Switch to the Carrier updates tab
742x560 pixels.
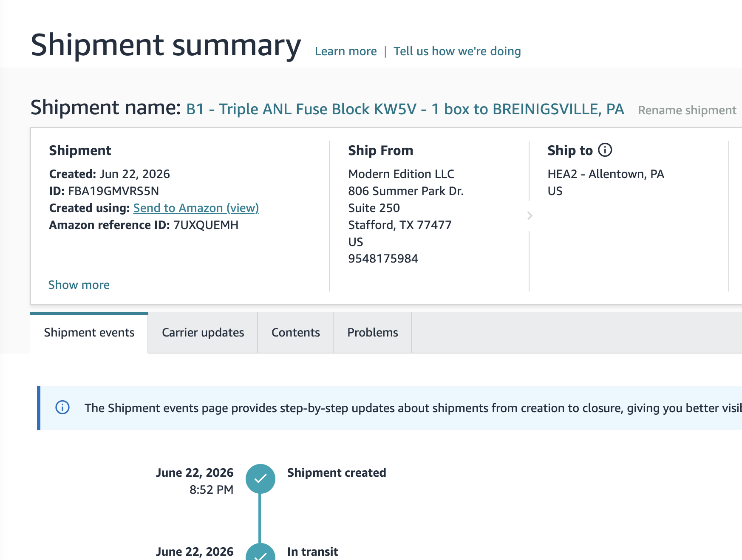pos(203,332)
